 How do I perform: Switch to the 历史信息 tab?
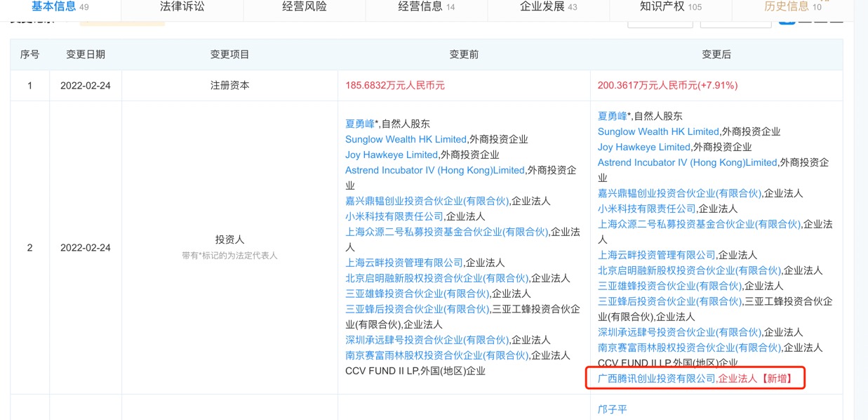point(793,7)
